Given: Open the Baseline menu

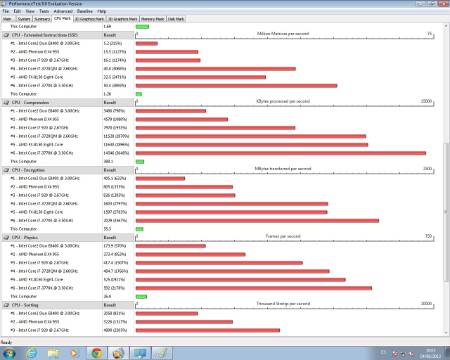Looking at the screenshot, I should [x=85, y=11].
